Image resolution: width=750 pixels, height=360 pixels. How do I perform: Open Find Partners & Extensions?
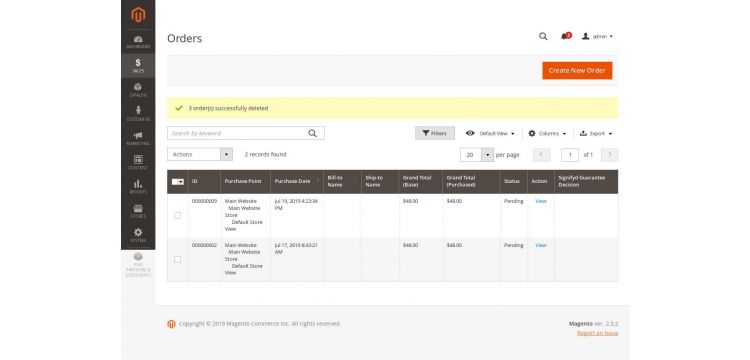coord(138,265)
